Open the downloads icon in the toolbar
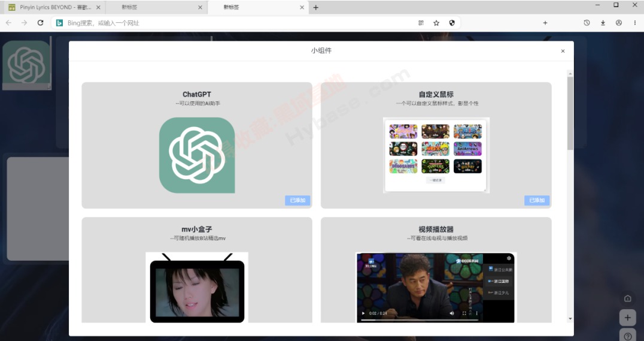Image resolution: width=644 pixels, height=341 pixels. (603, 23)
